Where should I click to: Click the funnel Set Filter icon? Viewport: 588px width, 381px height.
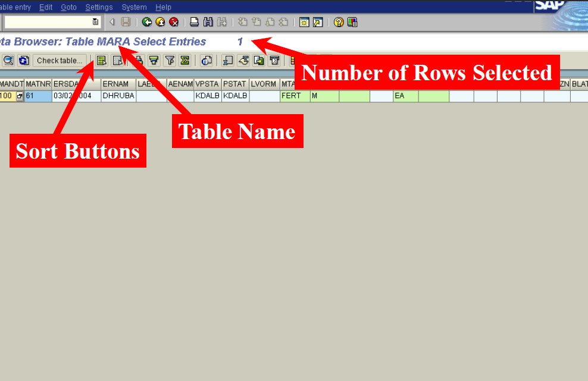(x=170, y=60)
